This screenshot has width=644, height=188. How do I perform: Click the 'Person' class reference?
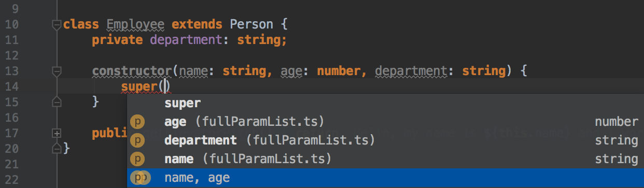tap(251, 24)
